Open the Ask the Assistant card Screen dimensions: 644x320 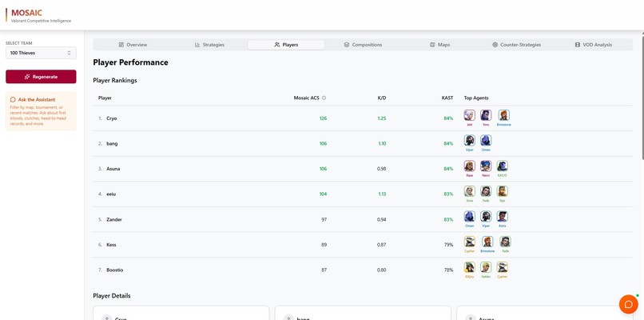(41, 111)
